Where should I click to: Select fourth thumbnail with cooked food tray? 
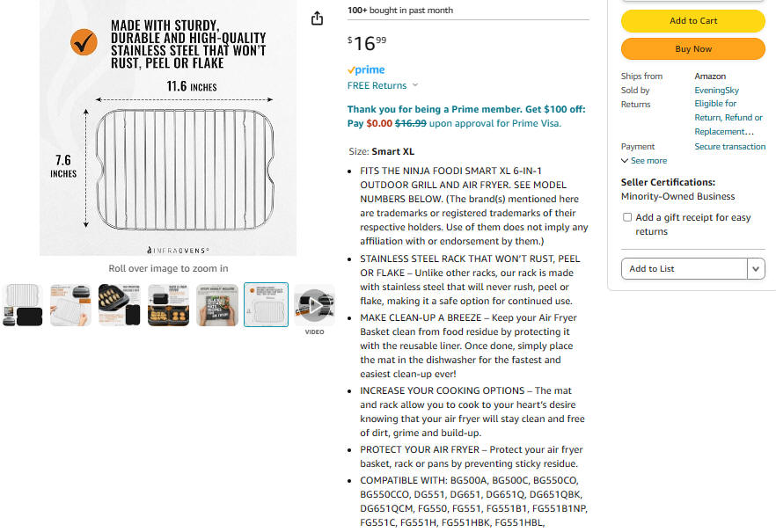point(168,305)
